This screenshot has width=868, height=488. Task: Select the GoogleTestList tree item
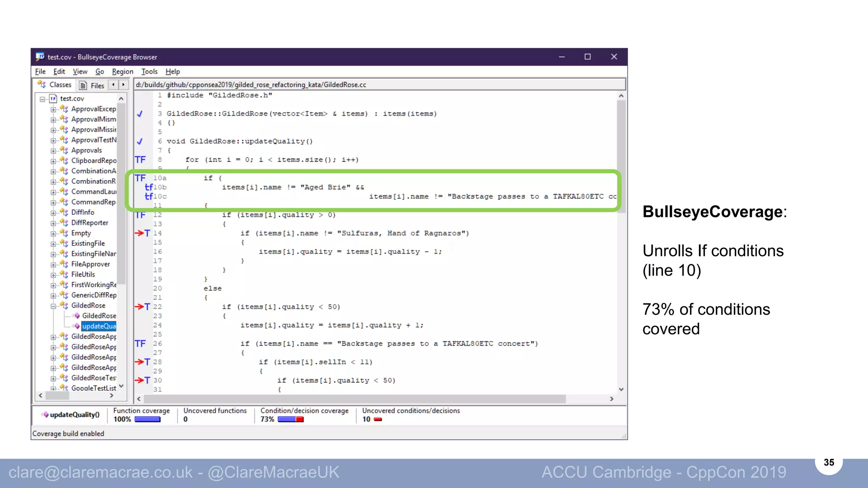pyautogui.click(x=93, y=388)
